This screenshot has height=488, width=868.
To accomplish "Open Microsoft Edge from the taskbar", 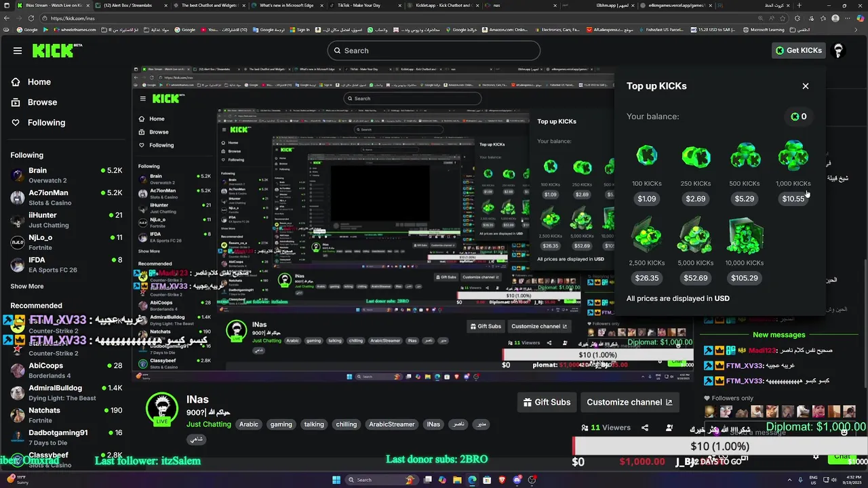I will tap(472, 480).
